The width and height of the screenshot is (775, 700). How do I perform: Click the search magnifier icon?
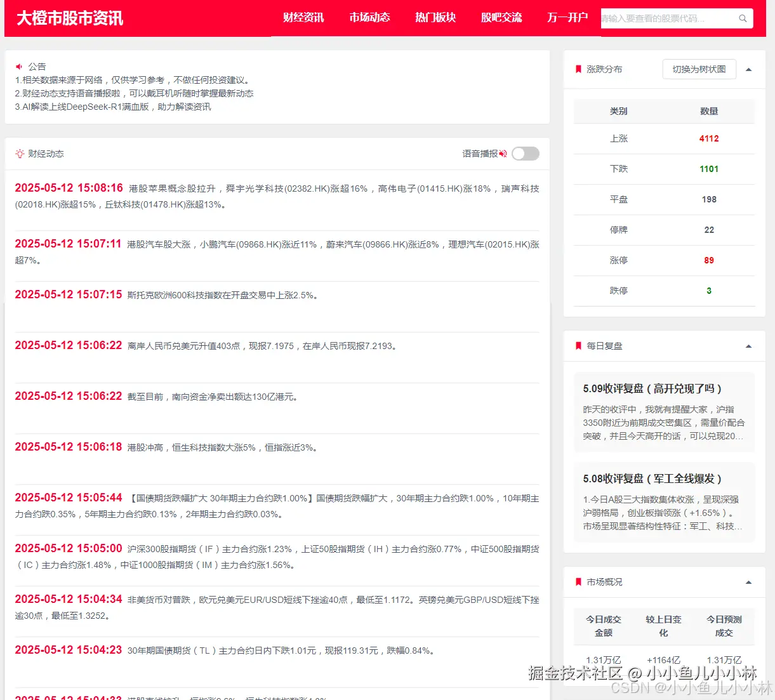[x=743, y=18]
